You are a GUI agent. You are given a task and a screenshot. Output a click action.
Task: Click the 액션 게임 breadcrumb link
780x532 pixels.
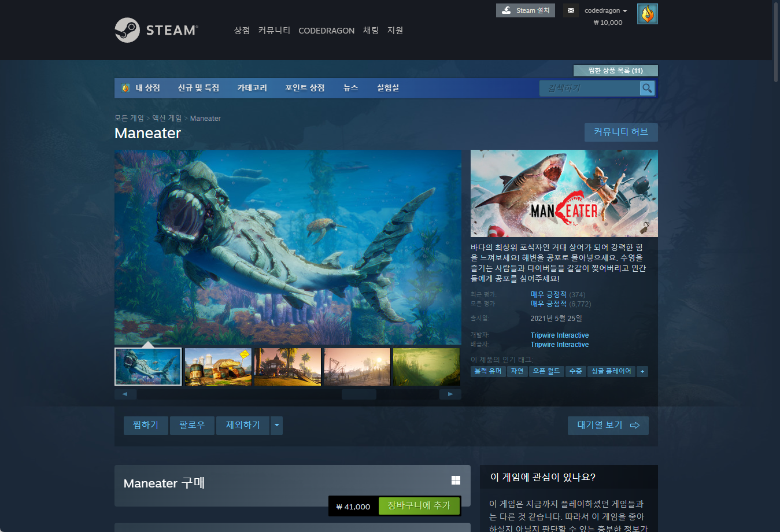pos(167,118)
